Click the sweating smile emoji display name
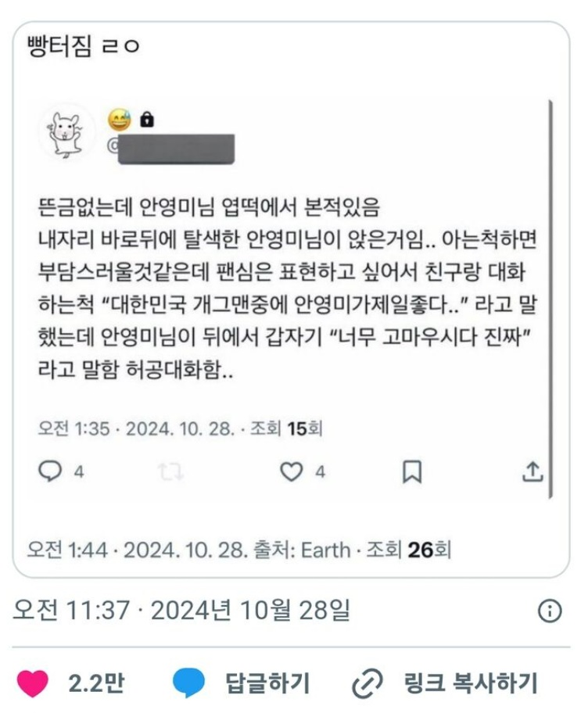Viewport: 588px width, 713px height. point(119,120)
